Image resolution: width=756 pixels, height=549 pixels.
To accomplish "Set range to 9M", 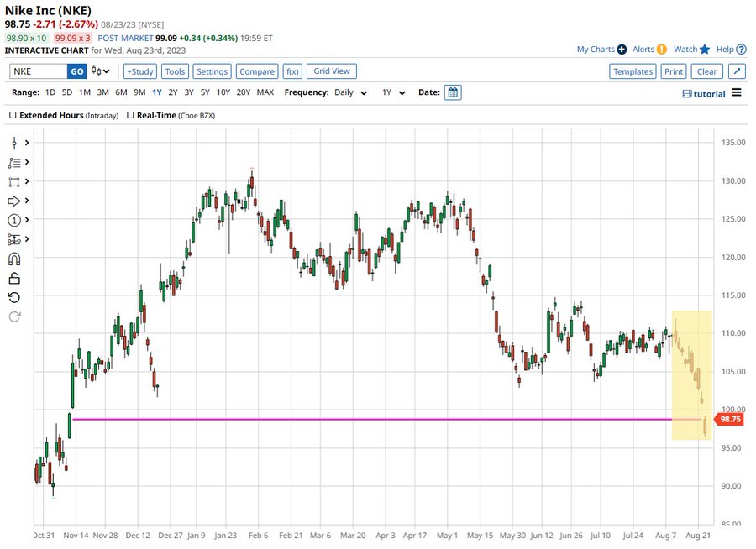I will (x=139, y=92).
